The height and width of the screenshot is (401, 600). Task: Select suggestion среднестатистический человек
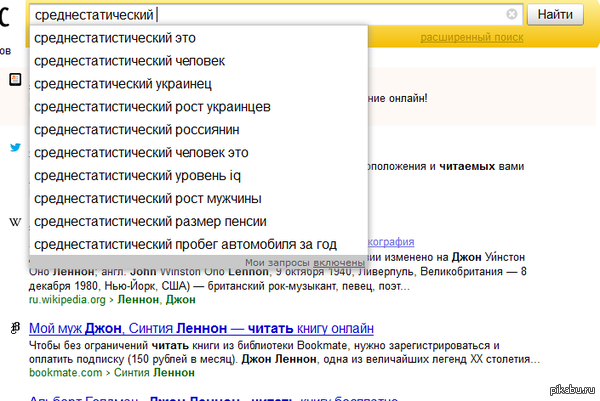point(199,61)
